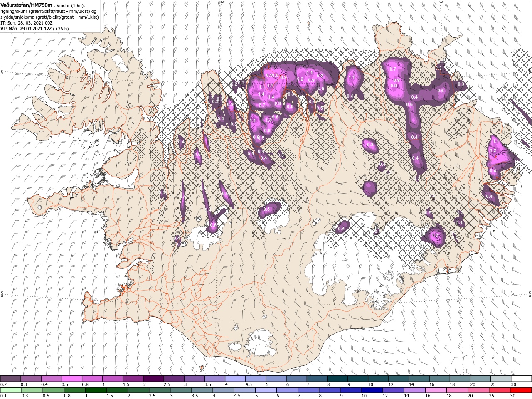The width and height of the screenshot is (532, 399).
Task: Choose the white swatch after 30 on the snow scale
Action: pyautogui.click(x=521, y=379)
